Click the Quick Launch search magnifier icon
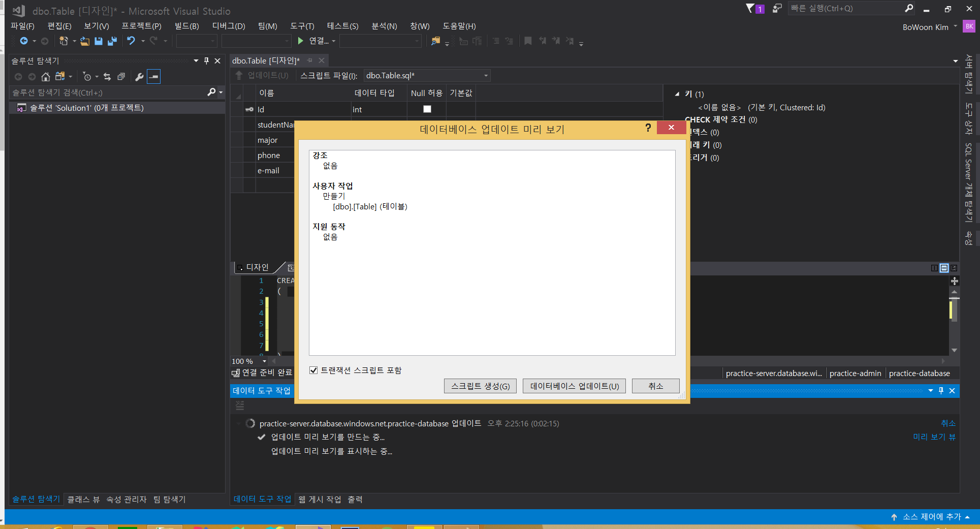This screenshot has width=980, height=529. click(x=909, y=8)
